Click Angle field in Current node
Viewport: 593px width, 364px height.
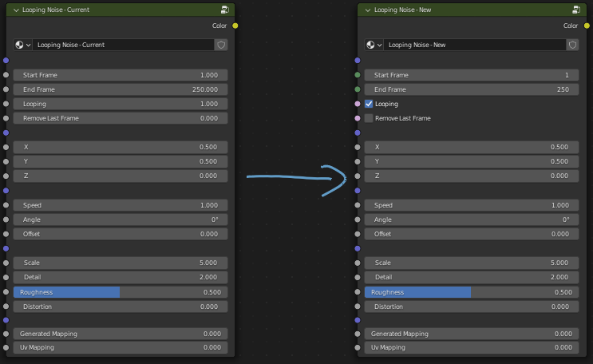point(121,220)
